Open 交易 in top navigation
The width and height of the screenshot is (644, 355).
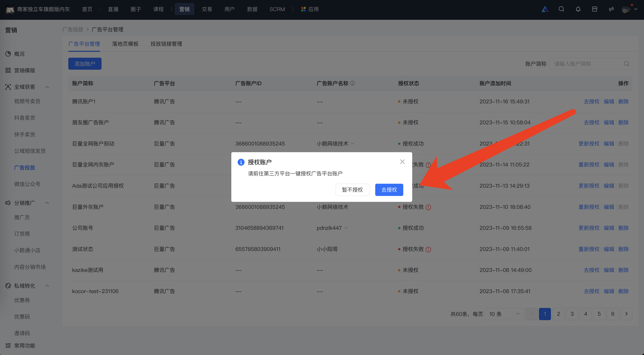tap(207, 9)
